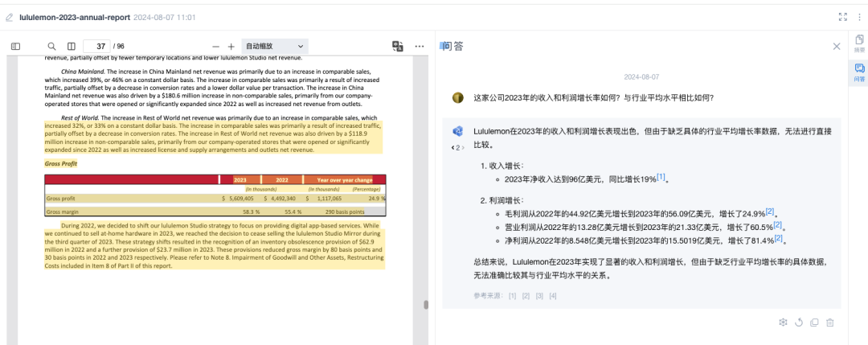Delete the answer with trash icon
Viewport: 868px width, 345px height.
(829, 322)
